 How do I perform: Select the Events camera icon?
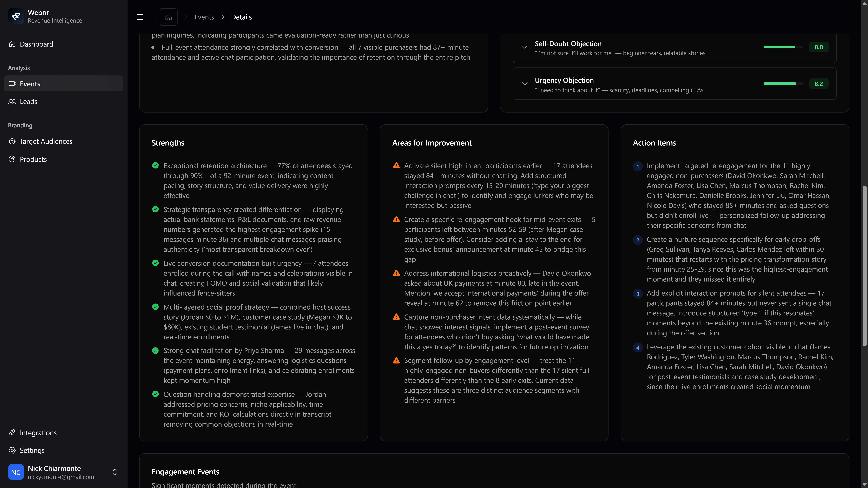point(12,83)
